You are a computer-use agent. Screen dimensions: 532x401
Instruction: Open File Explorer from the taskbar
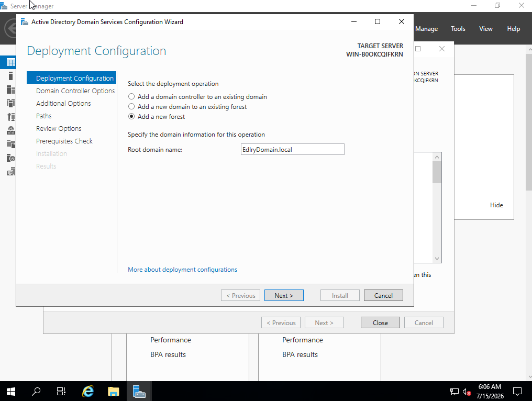point(113,392)
